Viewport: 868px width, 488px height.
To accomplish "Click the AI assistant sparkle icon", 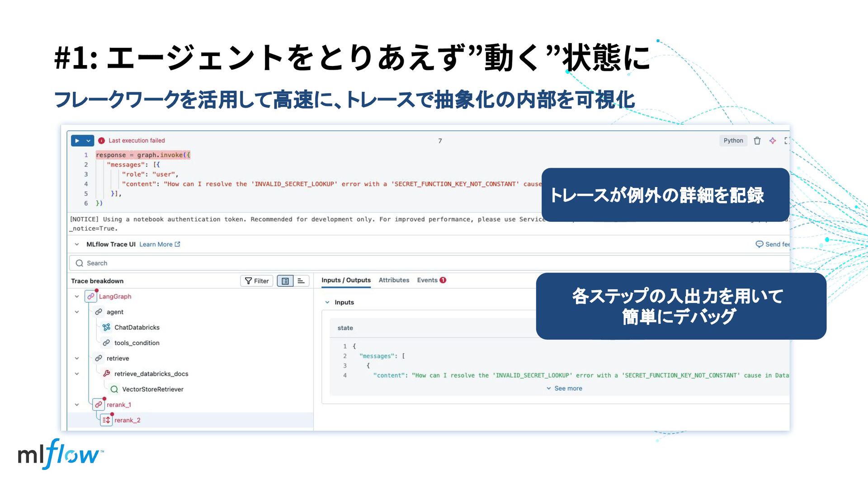I will pyautogui.click(x=773, y=141).
